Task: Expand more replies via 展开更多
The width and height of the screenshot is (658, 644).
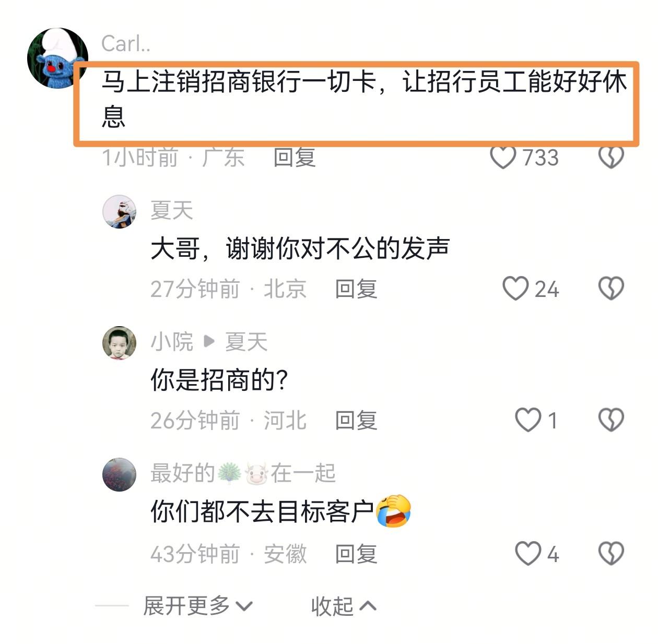Action: [198, 606]
